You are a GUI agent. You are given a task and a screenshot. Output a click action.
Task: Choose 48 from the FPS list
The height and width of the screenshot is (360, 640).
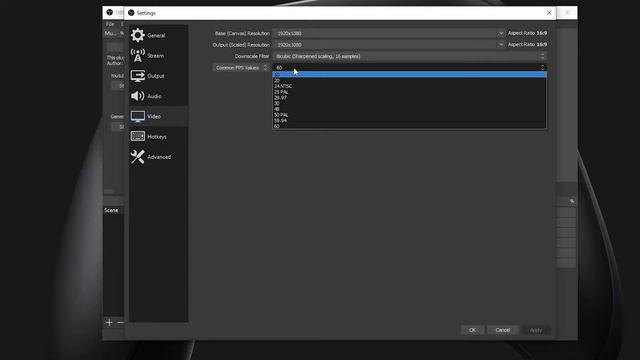point(409,109)
